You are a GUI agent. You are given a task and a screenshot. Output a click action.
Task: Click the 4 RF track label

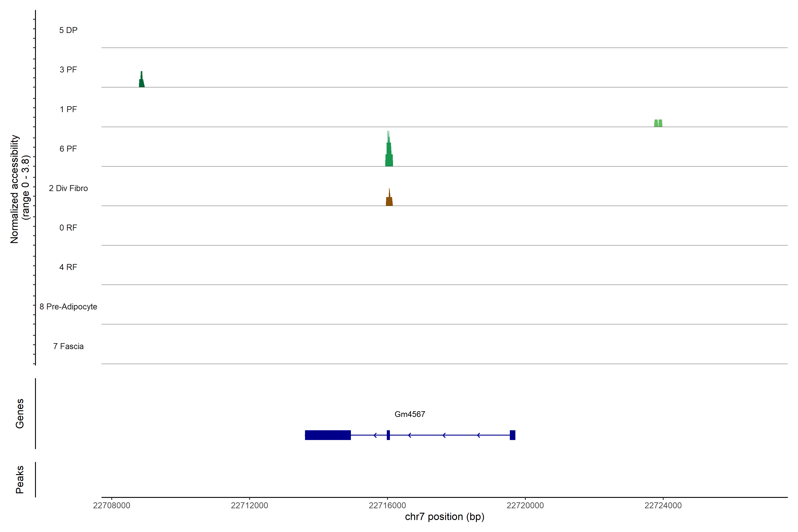coord(68,267)
